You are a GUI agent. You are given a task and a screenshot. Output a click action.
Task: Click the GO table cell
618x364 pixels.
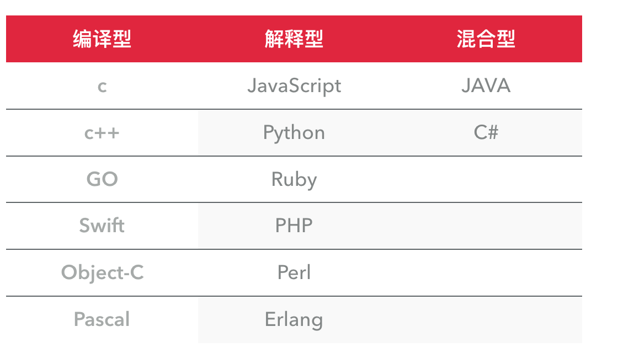102,180
